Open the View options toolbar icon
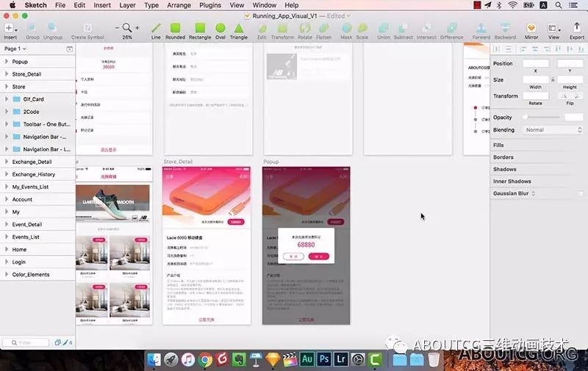 pyautogui.click(x=553, y=28)
